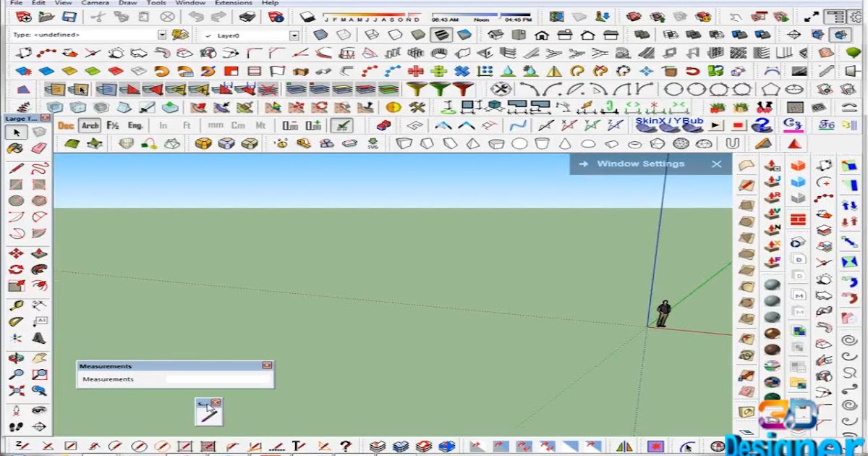Choose the Tape Measure tool
This screenshot has width=868, height=456.
pyautogui.click(x=16, y=306)
